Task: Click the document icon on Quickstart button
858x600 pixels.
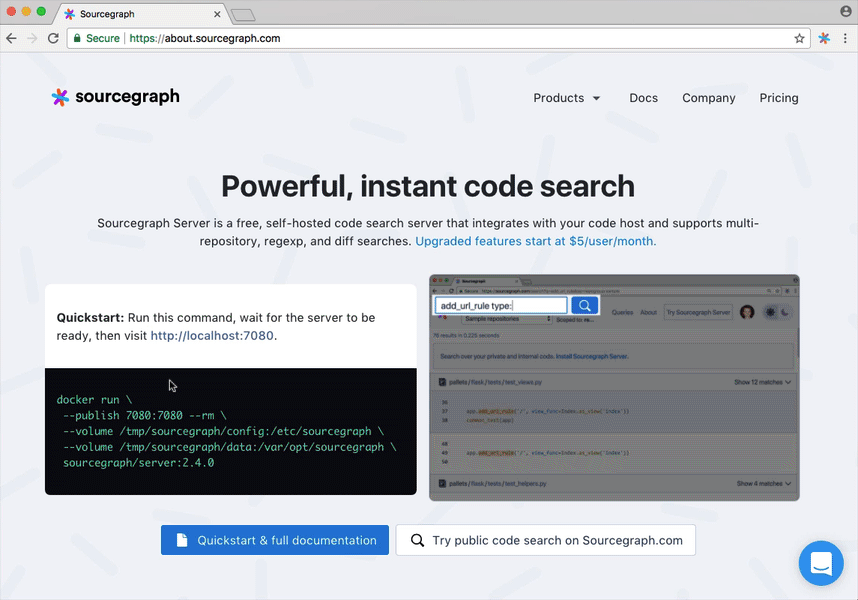Action: click(182, 540)
